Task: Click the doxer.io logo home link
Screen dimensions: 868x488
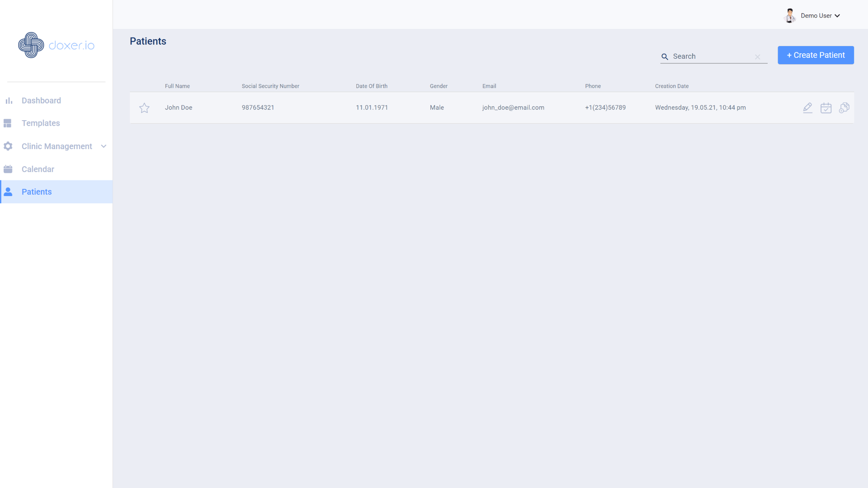Action: click(x=56, y=45)
